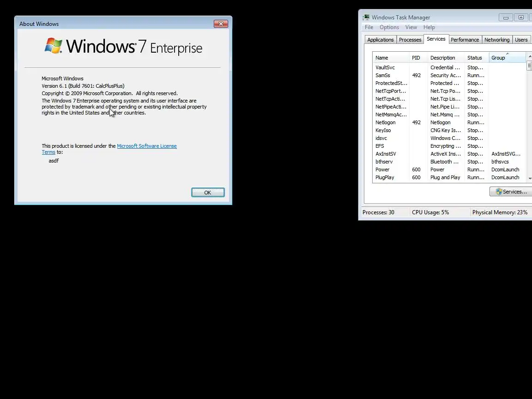This screenshot has width=532, height=399.
Task: Click the Windows flag logo
Action: pyautogui.click(x=54, y=45)
